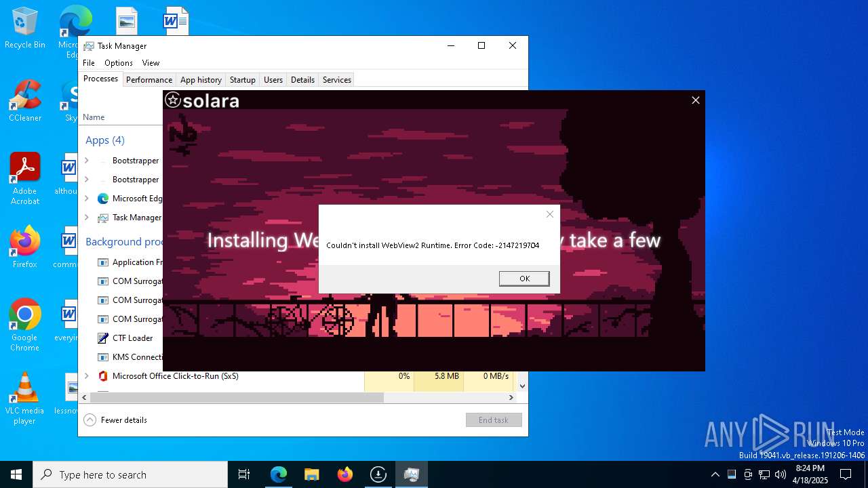Image resolution: width=868 pixels, height=488 pixels.
Task: Click the horizontal scrollbar right arrow
Action: pos(511,398)
